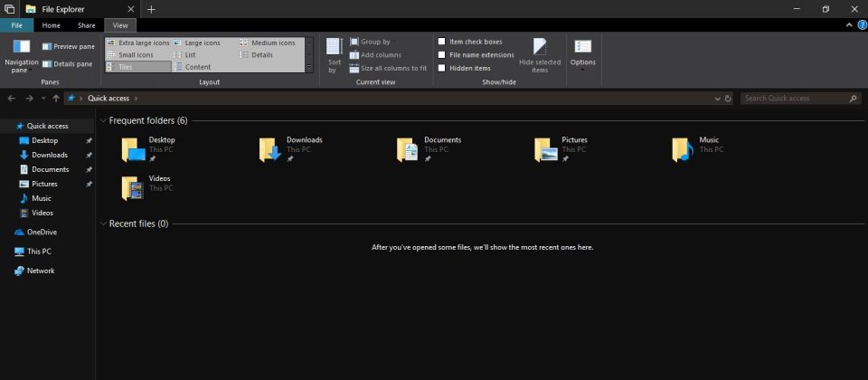Click Size all columns to fit
868x380 pixels.
(x=388, y=68)
